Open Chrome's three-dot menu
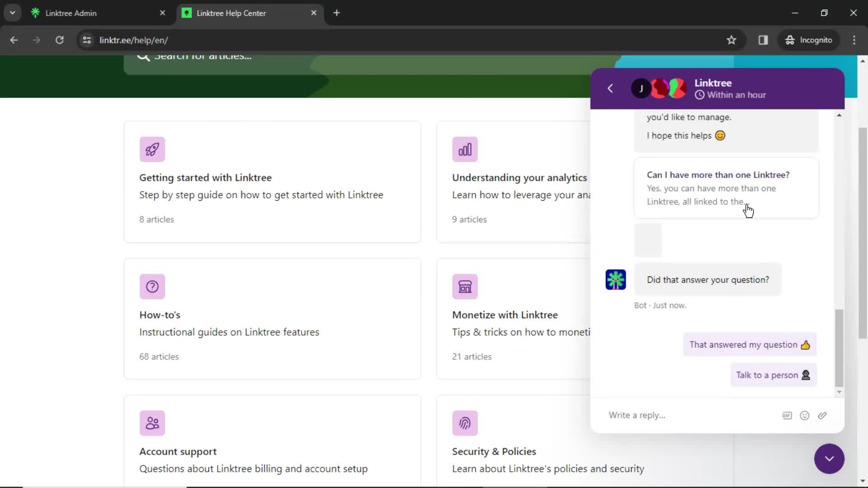 [x=854, y=40]
